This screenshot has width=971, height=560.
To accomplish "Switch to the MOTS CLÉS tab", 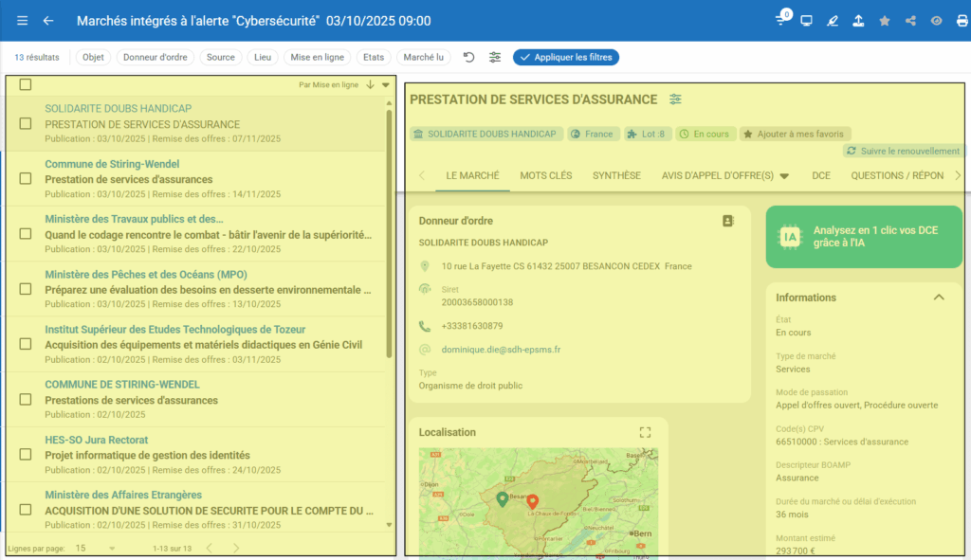I will 546,175.
